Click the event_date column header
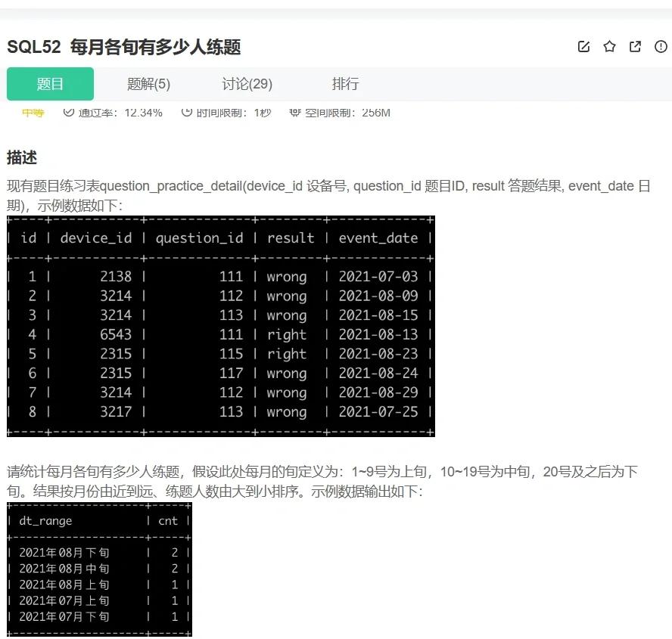This screenshot has width=672, height=639. (378, 238)
